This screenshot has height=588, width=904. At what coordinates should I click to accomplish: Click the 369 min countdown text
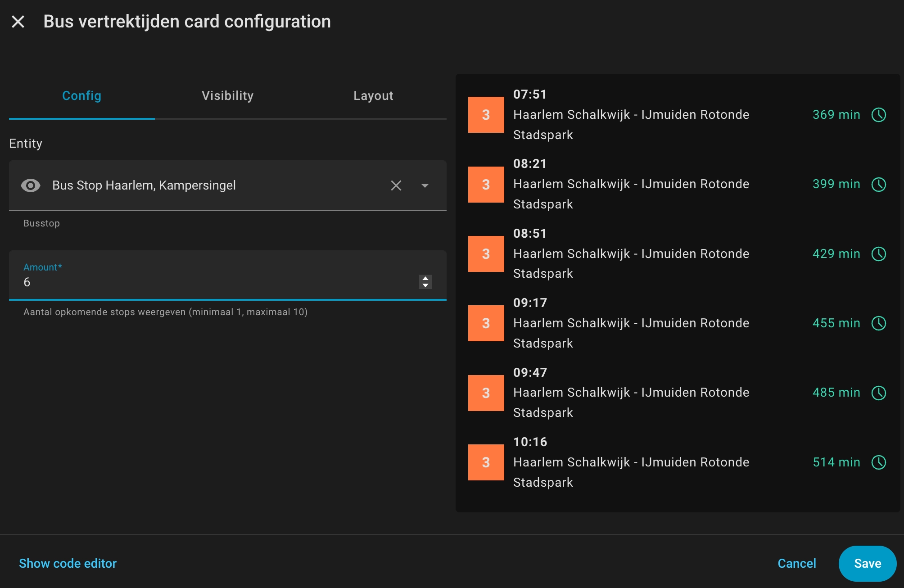coord(836,115)
